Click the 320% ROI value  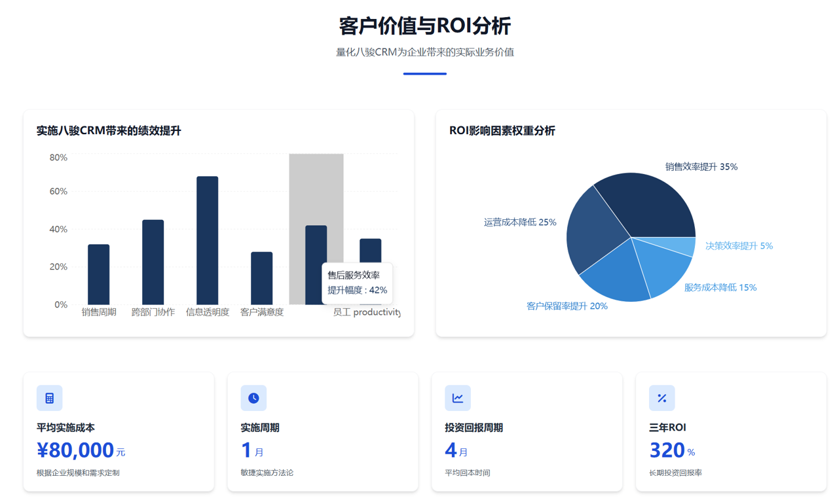point(667,450)
